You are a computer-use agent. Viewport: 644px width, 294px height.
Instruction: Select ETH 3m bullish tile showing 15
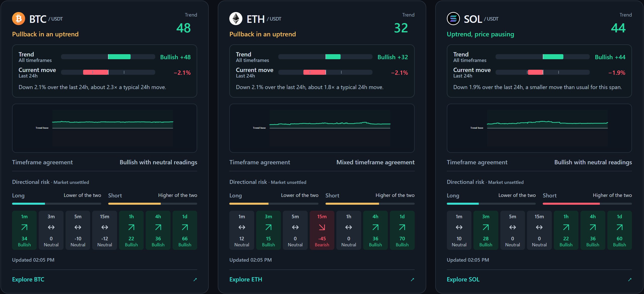click(269, 230)
